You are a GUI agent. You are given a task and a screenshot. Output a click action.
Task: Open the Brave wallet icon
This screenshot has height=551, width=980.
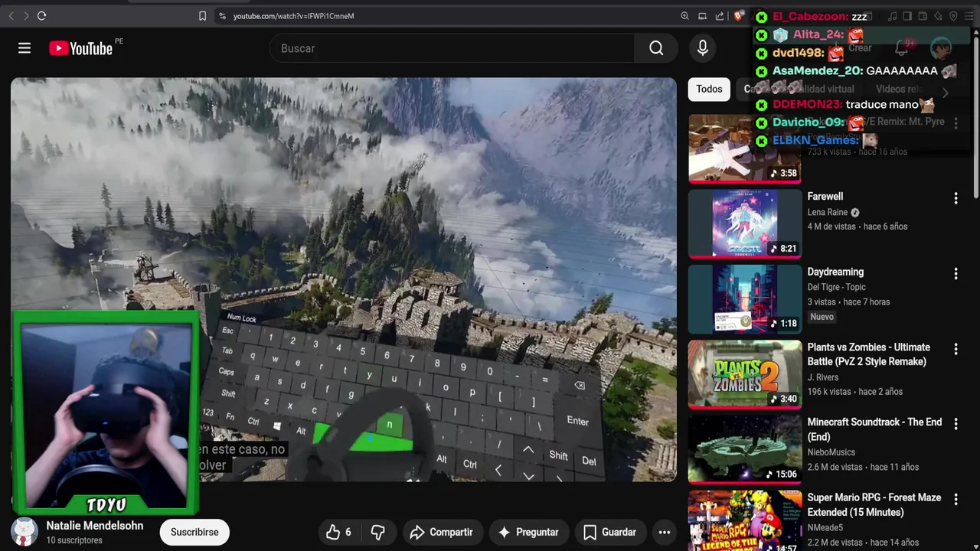(923, 16)
